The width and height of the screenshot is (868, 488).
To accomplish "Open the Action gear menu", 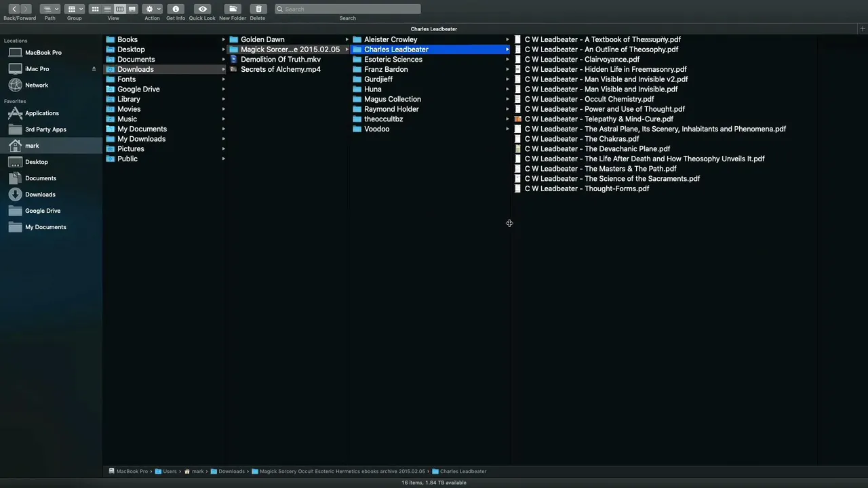I will pos(152,9).
